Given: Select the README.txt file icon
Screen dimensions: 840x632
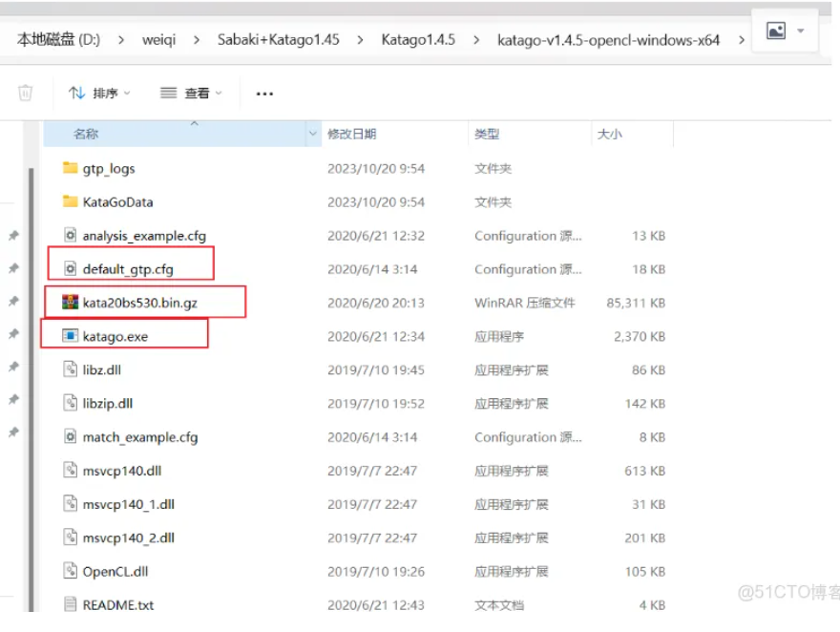Looking at the screenshot, I should [71, 604].
